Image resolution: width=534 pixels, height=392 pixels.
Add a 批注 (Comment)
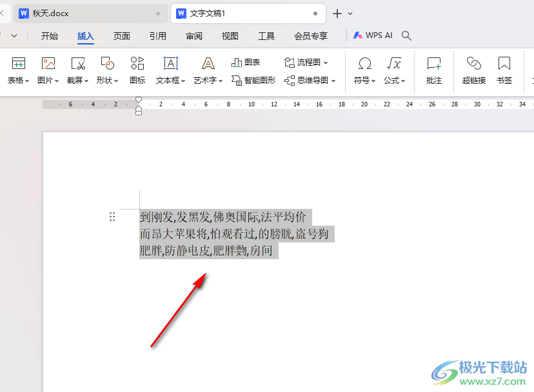[434, 71]
